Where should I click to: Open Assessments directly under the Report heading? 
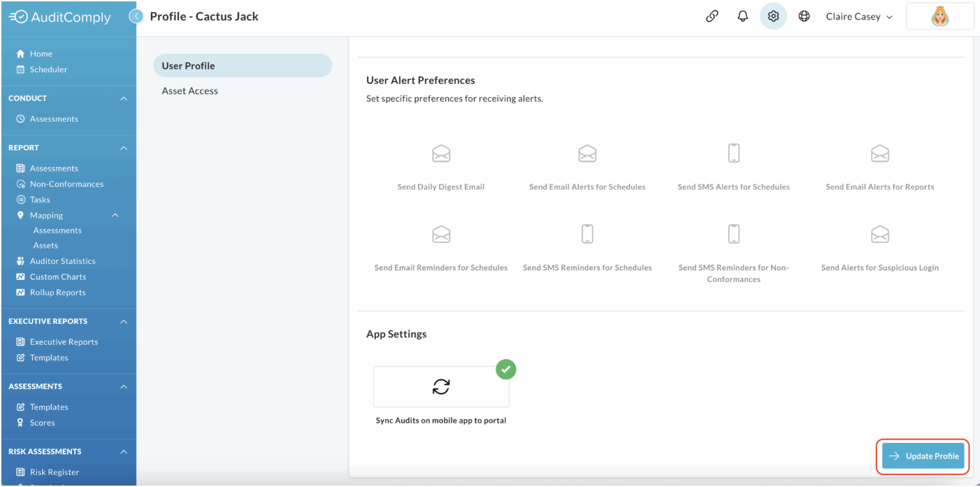[x=54, y=169]
